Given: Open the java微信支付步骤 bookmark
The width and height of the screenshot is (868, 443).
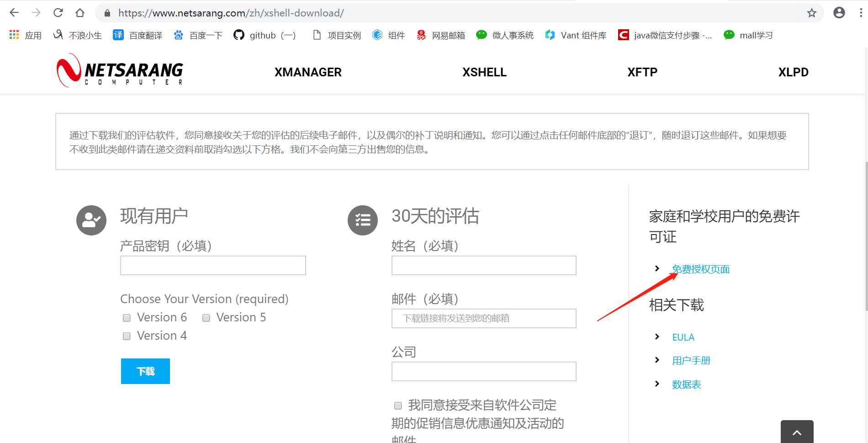Looking at the screenshot, I should click(x=665, y=35).
